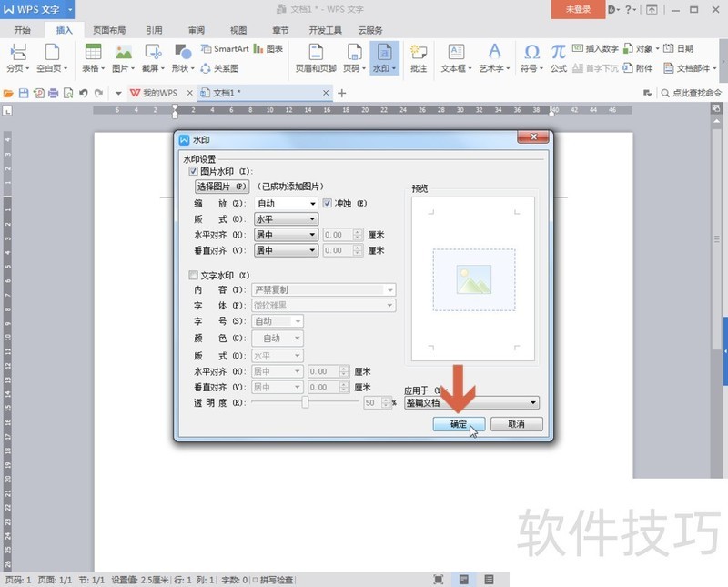Click the undo arrow icon
This screenshot has height=587, width=728.
(x=84, y=94)
